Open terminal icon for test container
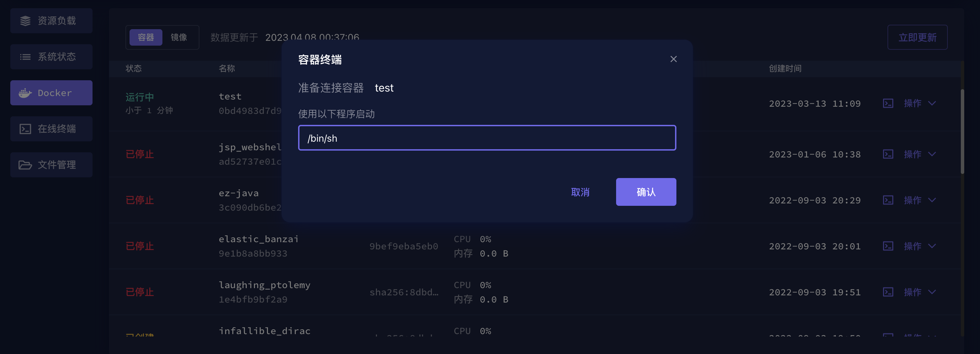This screenshot has height=354, width=980. point(888,103)
